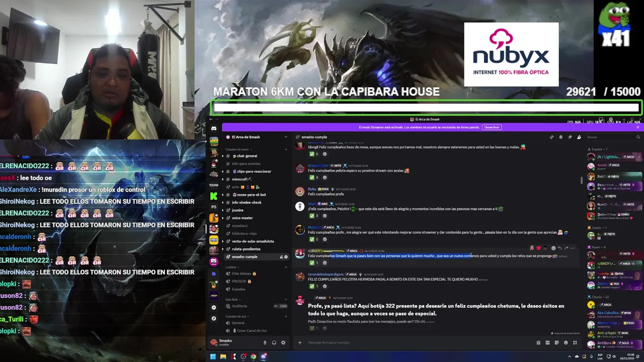Show pinned messages in smasho-cumple
The height and width of the screenshot is (362, 644).
(570, 137)
